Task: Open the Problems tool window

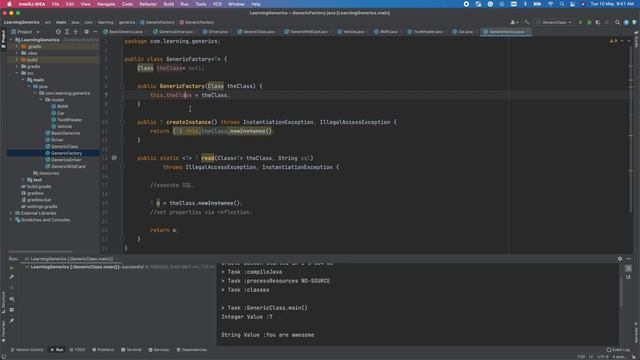Action: click(103, 350)
